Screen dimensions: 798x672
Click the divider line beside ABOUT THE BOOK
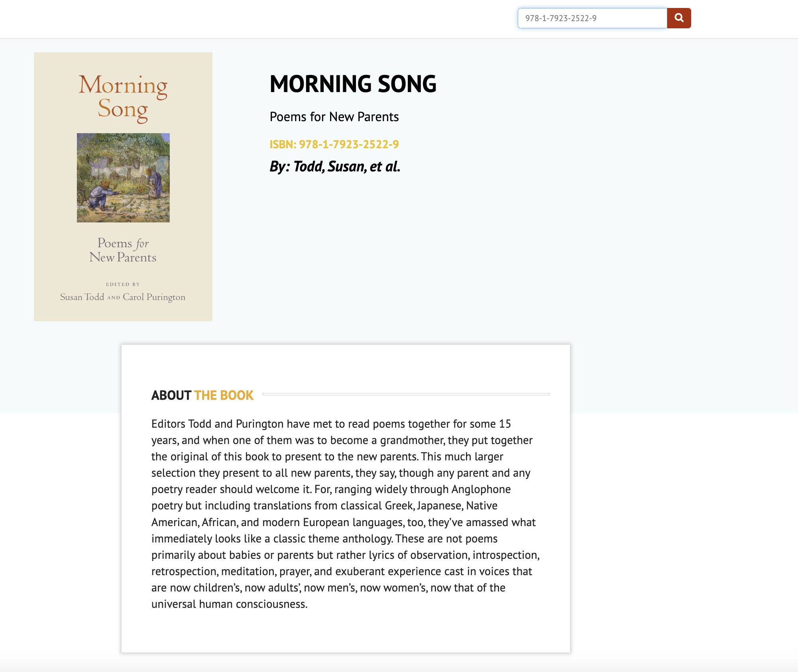point(406,394)
